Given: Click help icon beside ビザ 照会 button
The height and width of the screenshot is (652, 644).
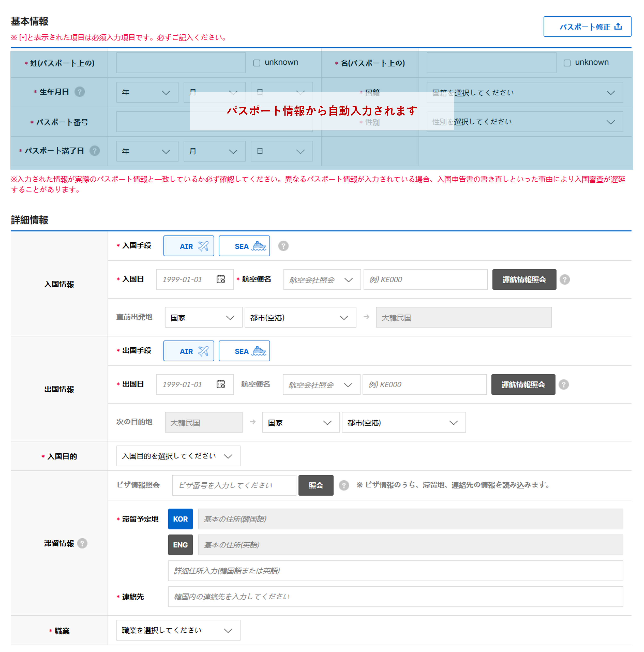Looking at the screenshot, I should click(344, 485).
